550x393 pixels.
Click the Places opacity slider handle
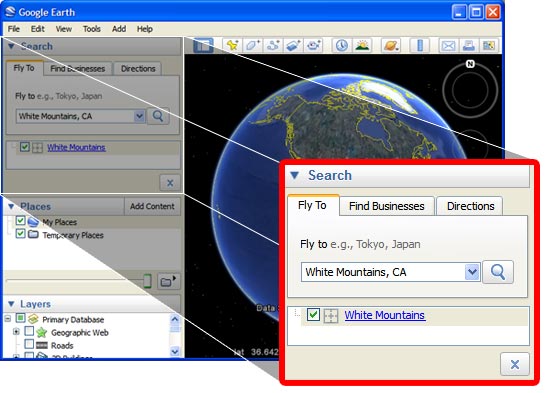pos(147,281)
